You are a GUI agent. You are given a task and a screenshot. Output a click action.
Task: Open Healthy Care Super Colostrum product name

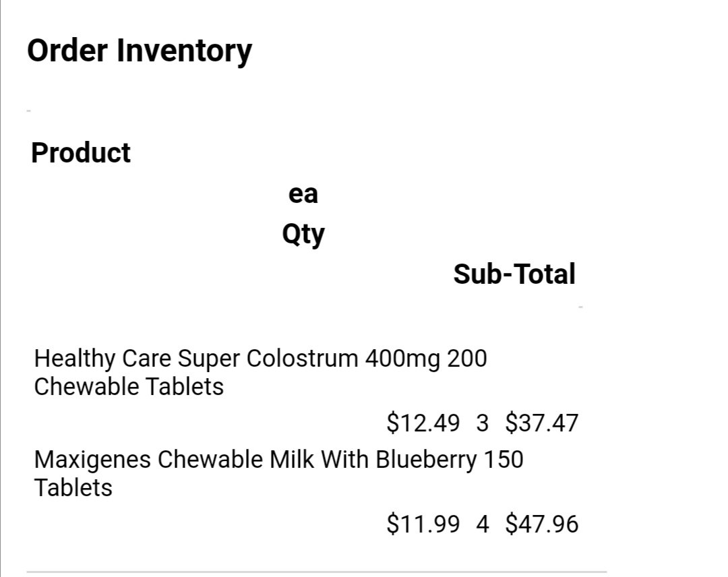click(260, 372)
